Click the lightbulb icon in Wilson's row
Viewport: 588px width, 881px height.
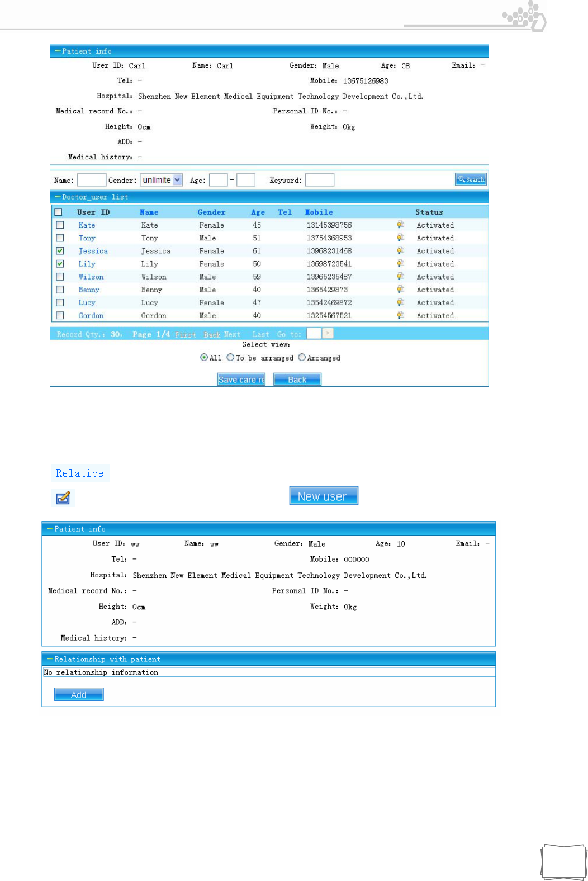point(400,277)
